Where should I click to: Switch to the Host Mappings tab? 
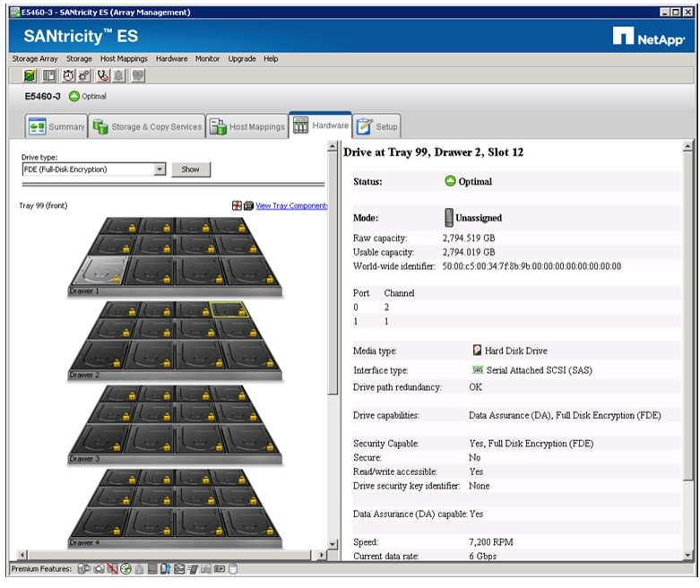247,126
